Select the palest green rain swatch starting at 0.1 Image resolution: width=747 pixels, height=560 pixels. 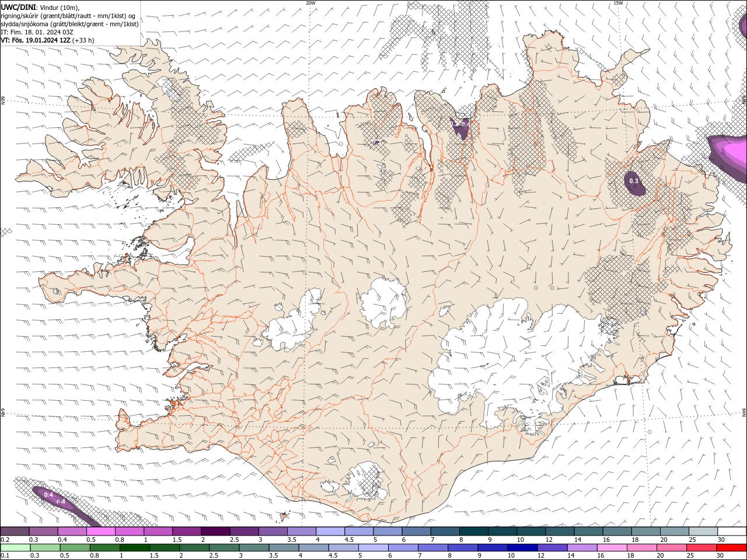(x=15, y=548)
